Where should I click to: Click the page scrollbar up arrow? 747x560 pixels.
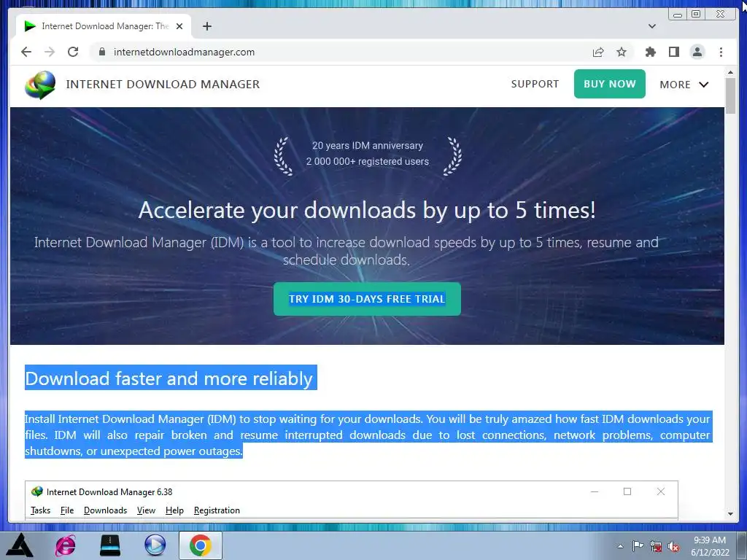pyautogui.click(x=730, y=72)
